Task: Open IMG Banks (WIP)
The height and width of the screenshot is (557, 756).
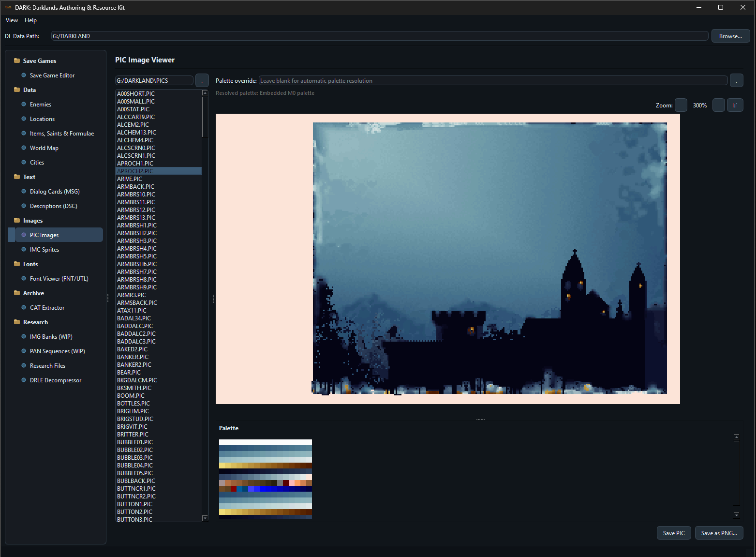Action: (51, 337)
